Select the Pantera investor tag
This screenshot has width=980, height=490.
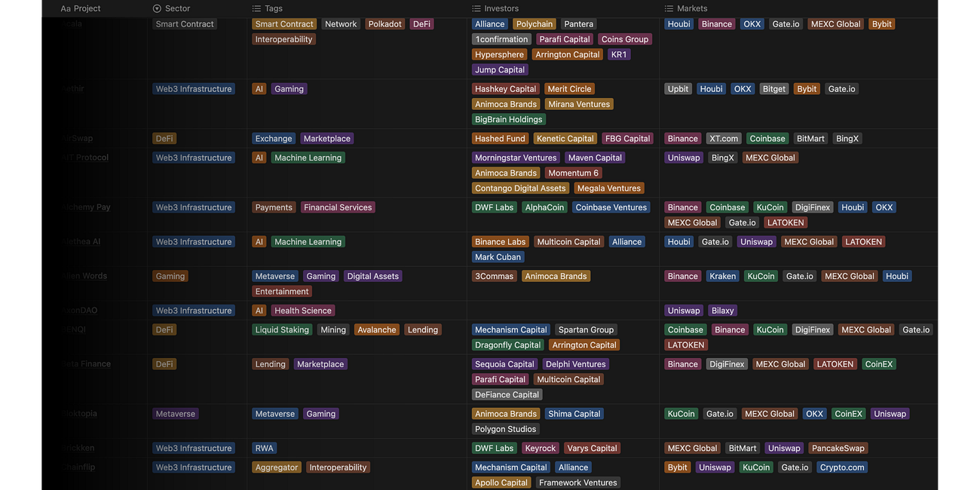(579, 24)
